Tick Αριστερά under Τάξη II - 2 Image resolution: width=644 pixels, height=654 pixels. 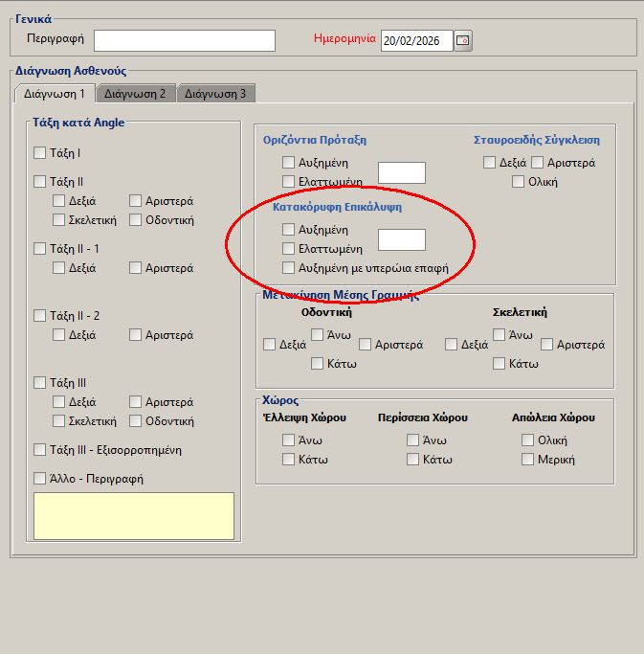136,335
